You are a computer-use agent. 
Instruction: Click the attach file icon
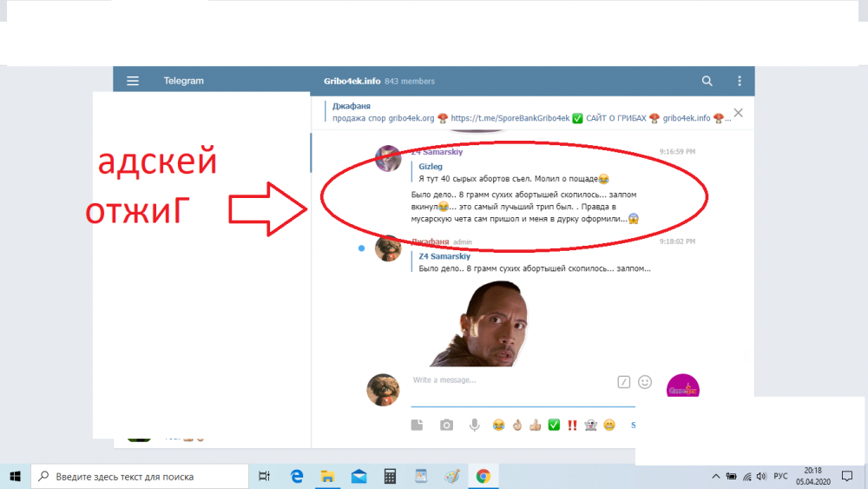[x=417, y=425]
